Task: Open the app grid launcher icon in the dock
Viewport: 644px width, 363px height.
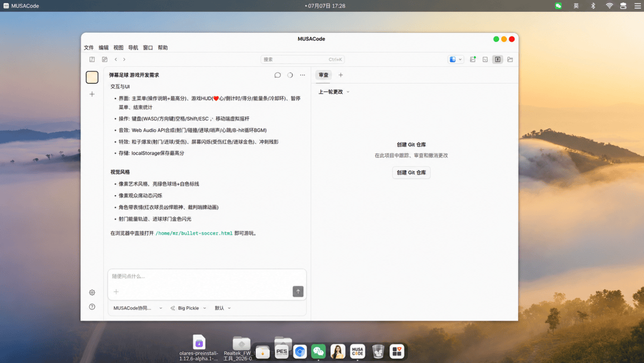Action: pos(397,352)
